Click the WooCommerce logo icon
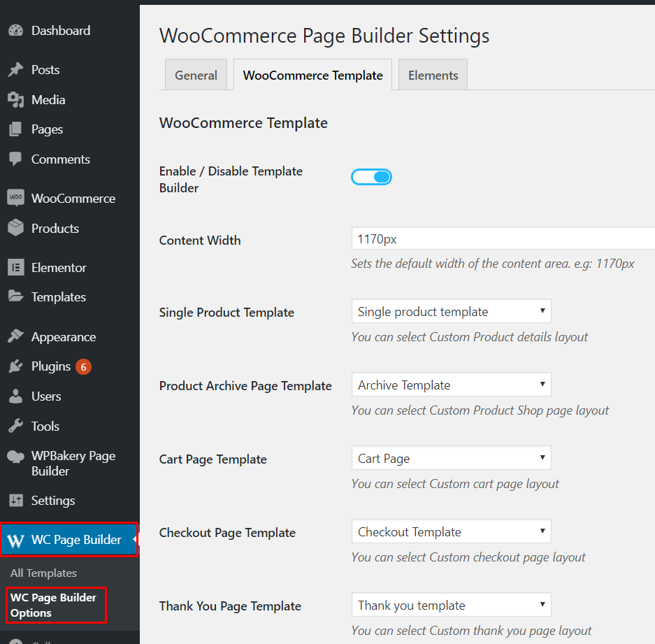The width and height of the screenshot is (655, 644). 15,198
